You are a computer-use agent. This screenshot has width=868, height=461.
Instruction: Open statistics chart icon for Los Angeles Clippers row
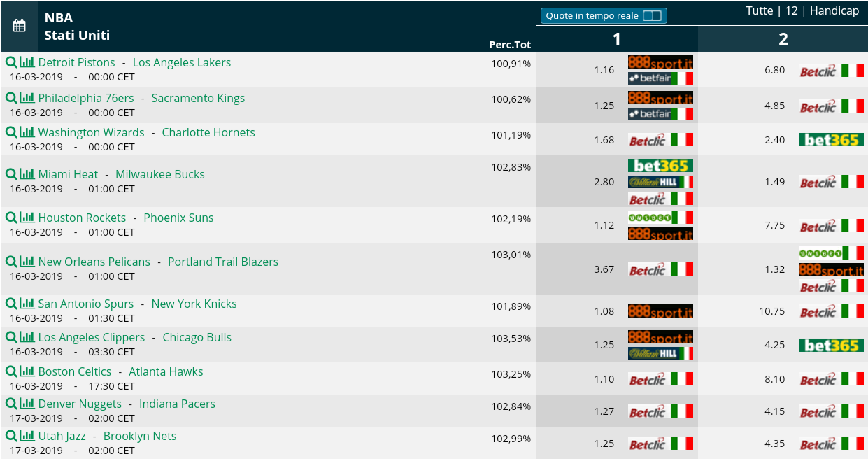(27, 336)
